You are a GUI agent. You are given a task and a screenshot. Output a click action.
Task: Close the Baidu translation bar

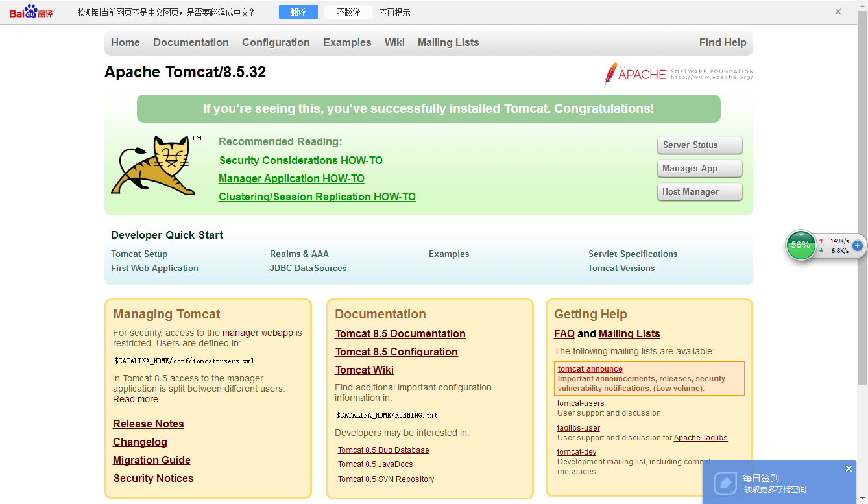(838, 12)
